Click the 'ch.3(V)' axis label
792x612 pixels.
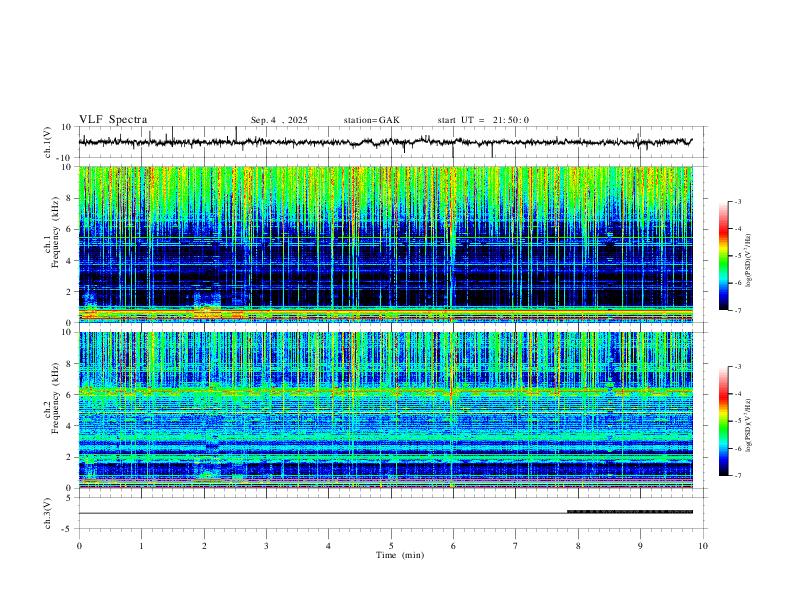click(x=48, y=513)
